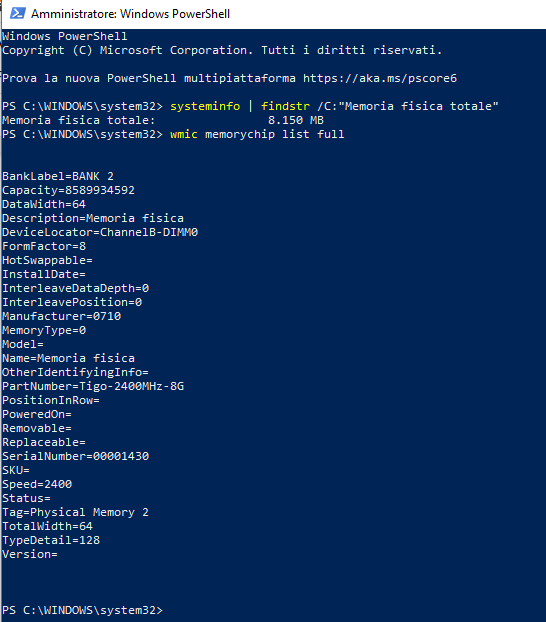546x622 pixels.
Task: Click the Description=Memoria fisica line
Action: (x=93, y=218)
